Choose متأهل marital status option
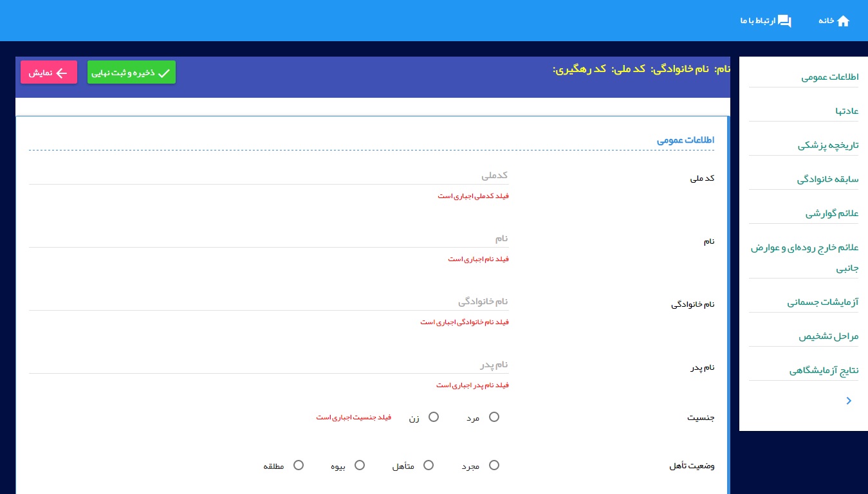Image resolution: width=868 pixels, height=494 pixels. tap(429, 465)
